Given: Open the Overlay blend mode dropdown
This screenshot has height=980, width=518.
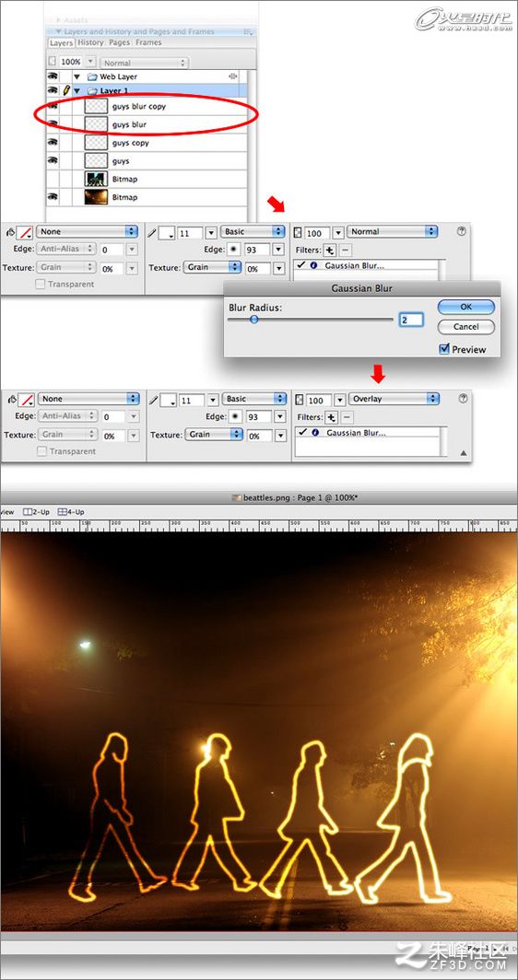Looking at the screenshot, I should 394,399.
